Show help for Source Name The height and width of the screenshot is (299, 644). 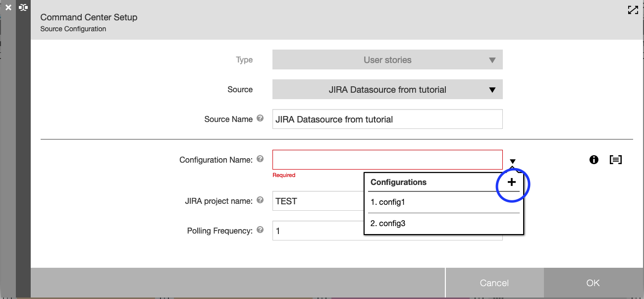click(260, 119)
